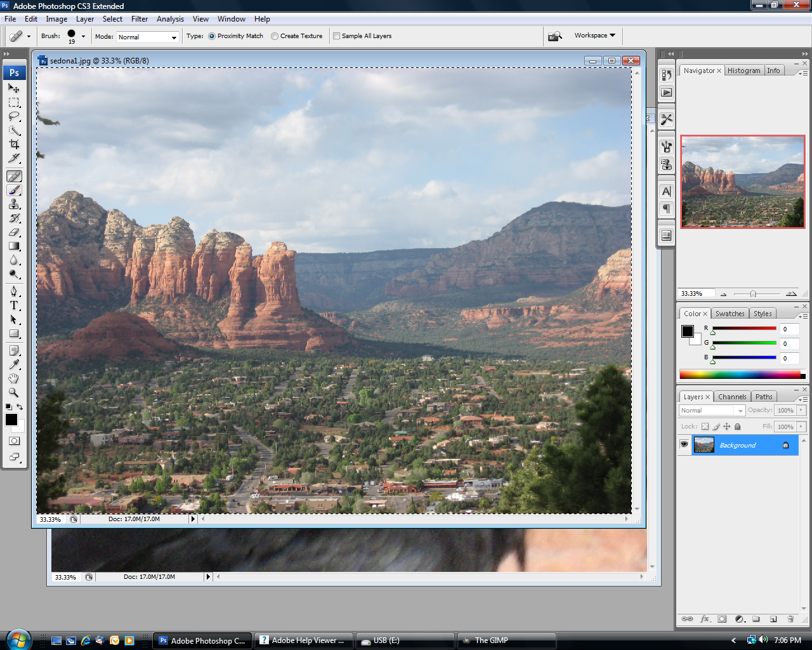Viewport: 812px width, 650px height.
Task: Select the Hand tool
Action: click(x=14, y=378)
